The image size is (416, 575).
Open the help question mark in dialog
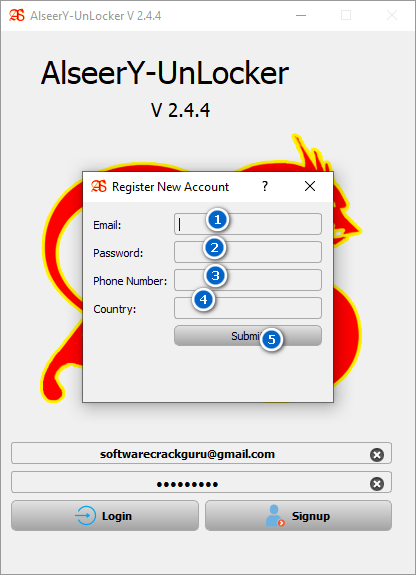(265, 186)
